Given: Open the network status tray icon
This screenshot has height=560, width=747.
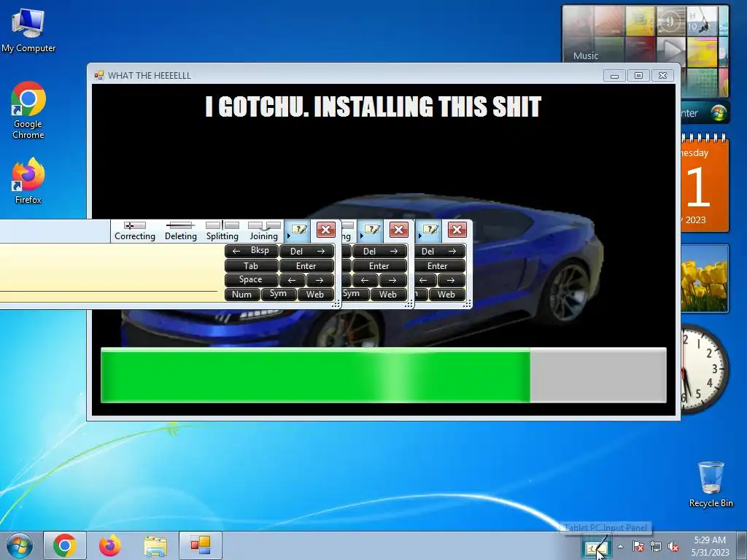Looking at the screenshot, I should [x=656, y=547].
